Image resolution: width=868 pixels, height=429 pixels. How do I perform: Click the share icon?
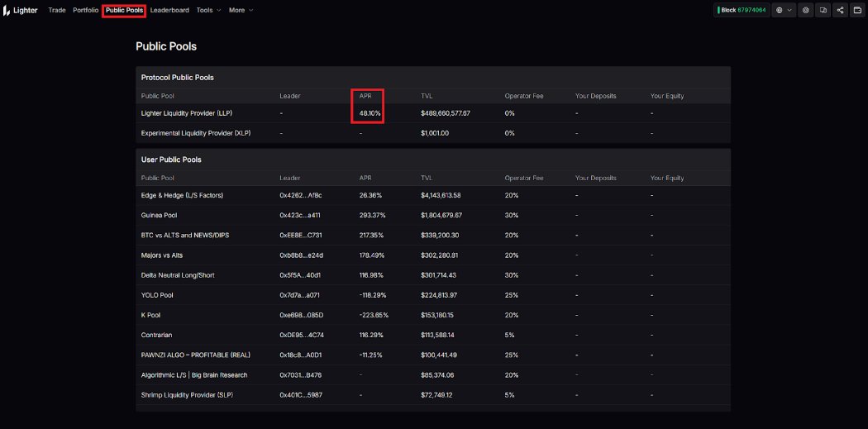pyautogui.click(x=841, y=10)
